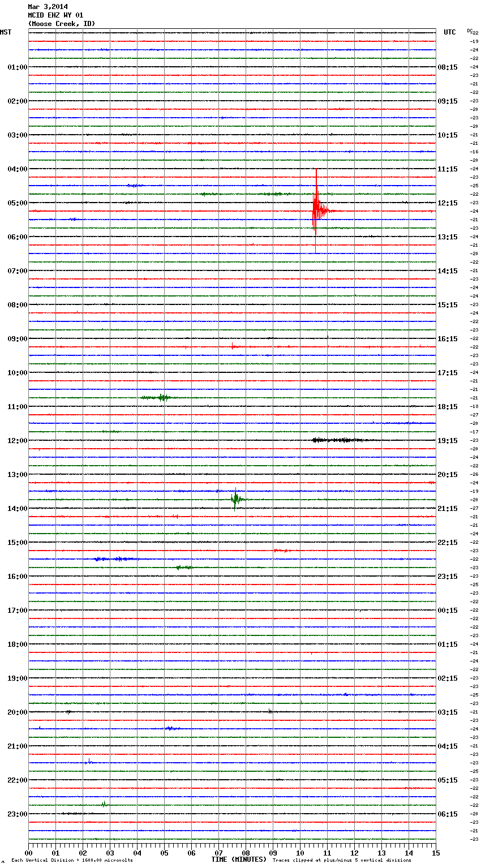Select the 12:00 MST row label
Image resolution: width=481 pixels, height=868 pixels.
18,441
